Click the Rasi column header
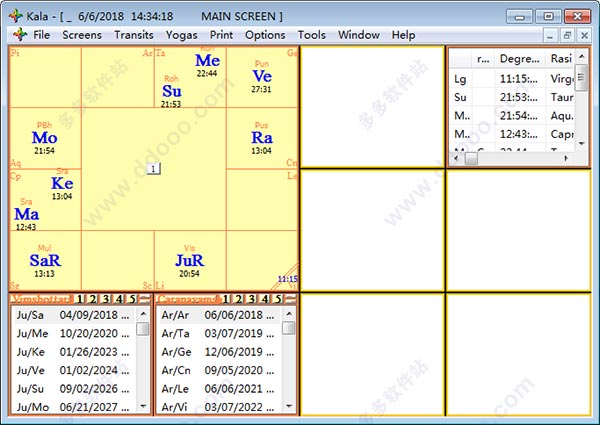Viewport: 600px width, 425px height. [560, 58]
